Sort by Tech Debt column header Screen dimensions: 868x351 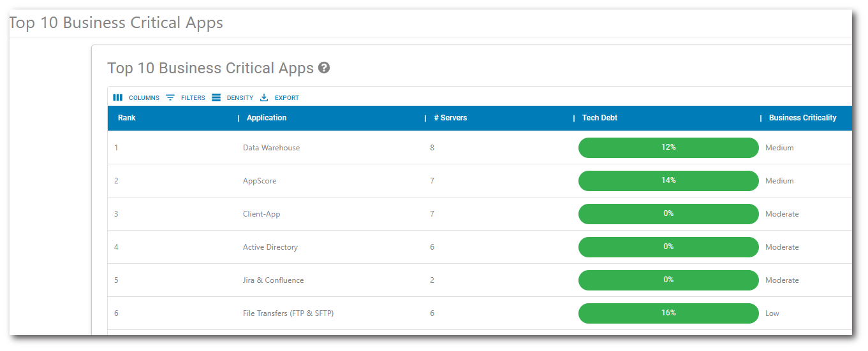600,118
